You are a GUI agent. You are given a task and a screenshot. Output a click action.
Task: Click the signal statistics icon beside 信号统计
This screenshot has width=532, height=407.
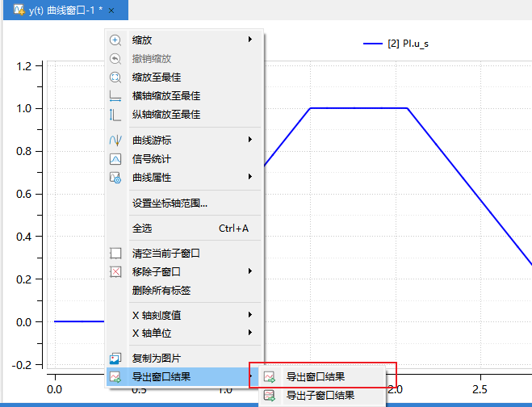tap(115, 159)
